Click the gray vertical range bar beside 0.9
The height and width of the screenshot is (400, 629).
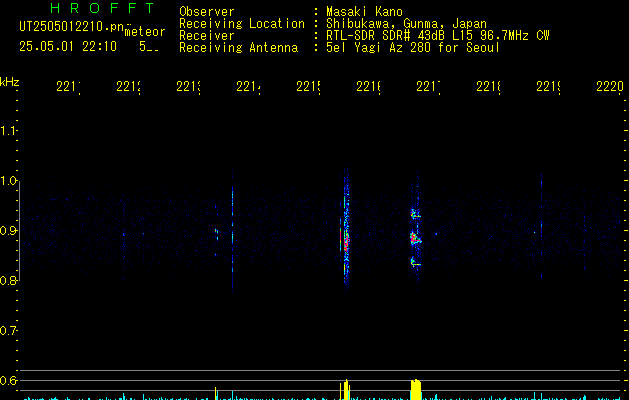(x=20, y=231)
